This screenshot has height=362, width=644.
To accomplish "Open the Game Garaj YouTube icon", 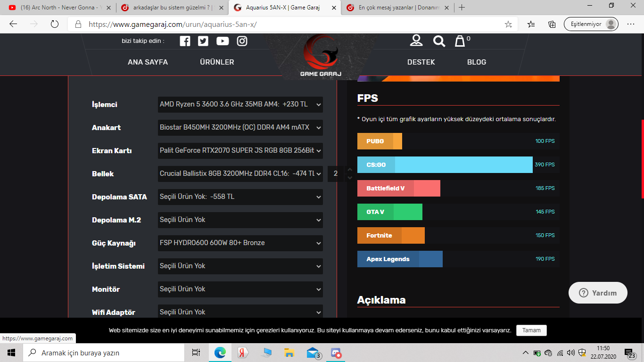I will 223,41.
